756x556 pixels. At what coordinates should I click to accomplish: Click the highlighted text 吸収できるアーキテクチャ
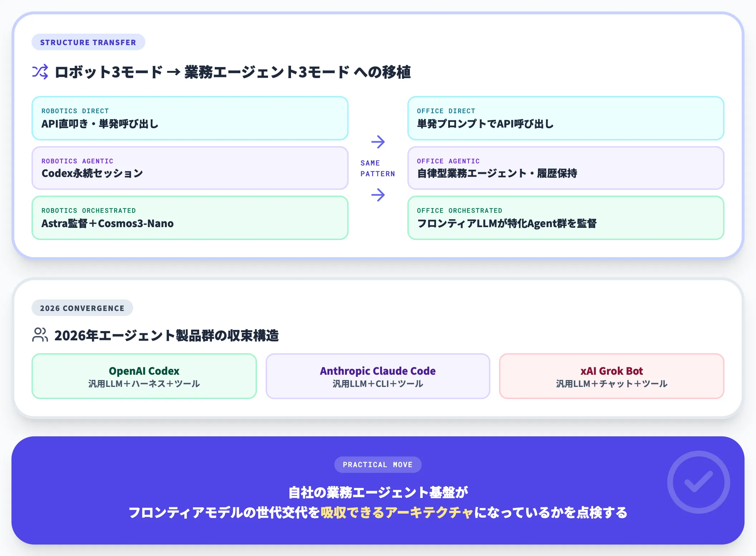(397, 513)
